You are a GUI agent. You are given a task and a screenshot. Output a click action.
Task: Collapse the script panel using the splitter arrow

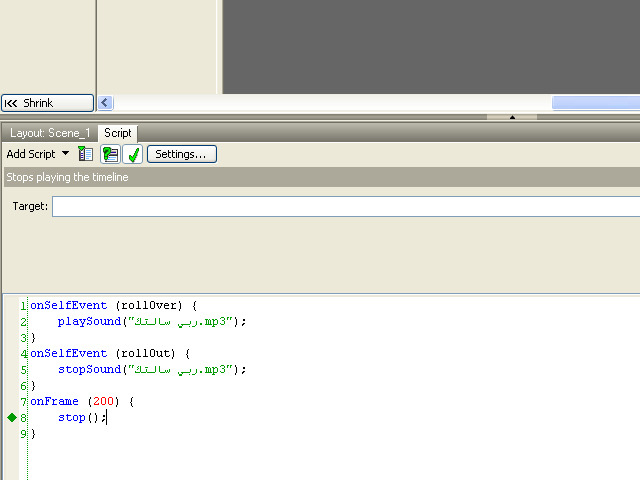point(512,117)
